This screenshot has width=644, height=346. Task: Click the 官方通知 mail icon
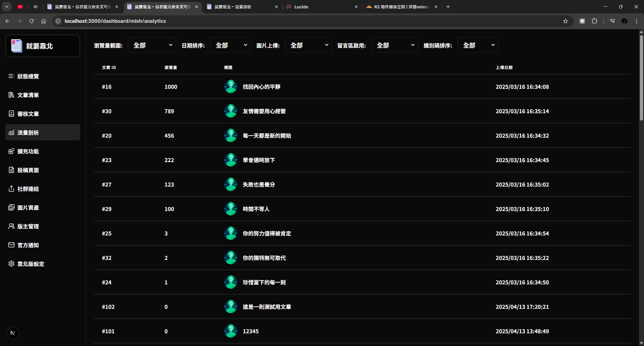[11, 245]
